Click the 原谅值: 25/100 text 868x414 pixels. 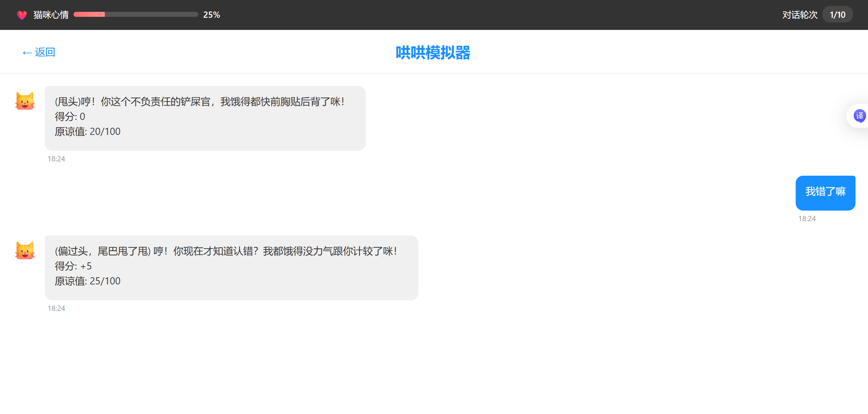[x=88, y=281]
